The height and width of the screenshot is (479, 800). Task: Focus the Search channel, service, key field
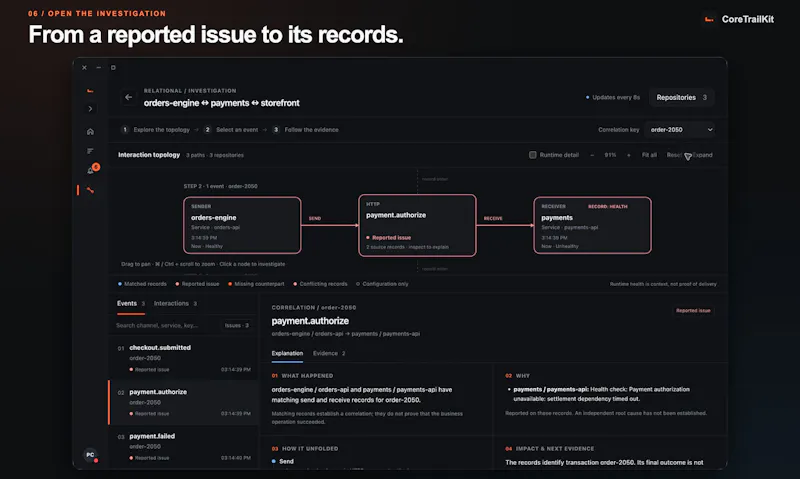(x=167, y=325)
